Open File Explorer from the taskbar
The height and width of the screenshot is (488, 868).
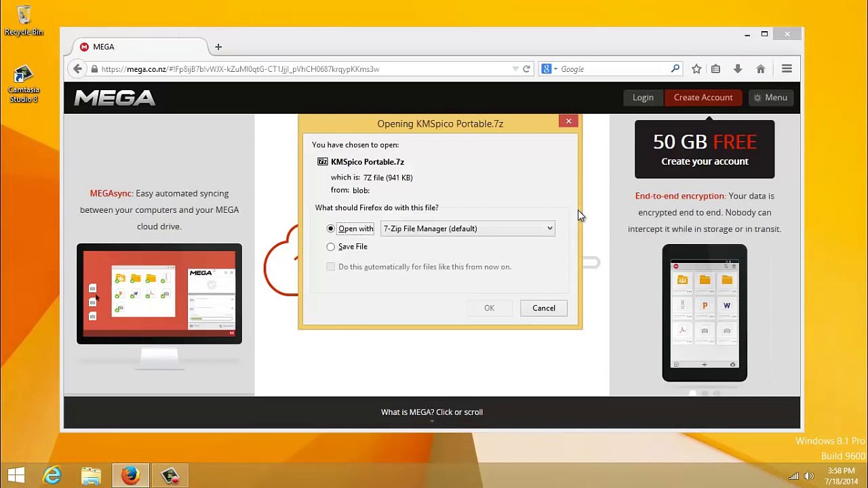click(x=91, y=475)
